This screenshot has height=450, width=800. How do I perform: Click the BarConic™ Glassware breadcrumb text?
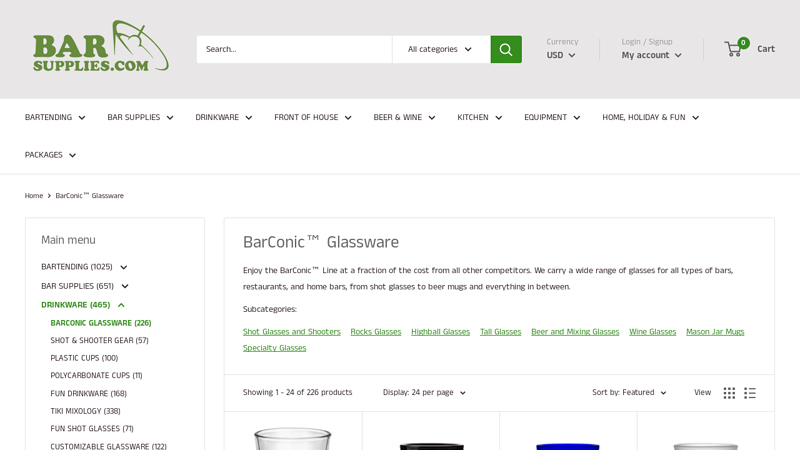pos(89,195)
